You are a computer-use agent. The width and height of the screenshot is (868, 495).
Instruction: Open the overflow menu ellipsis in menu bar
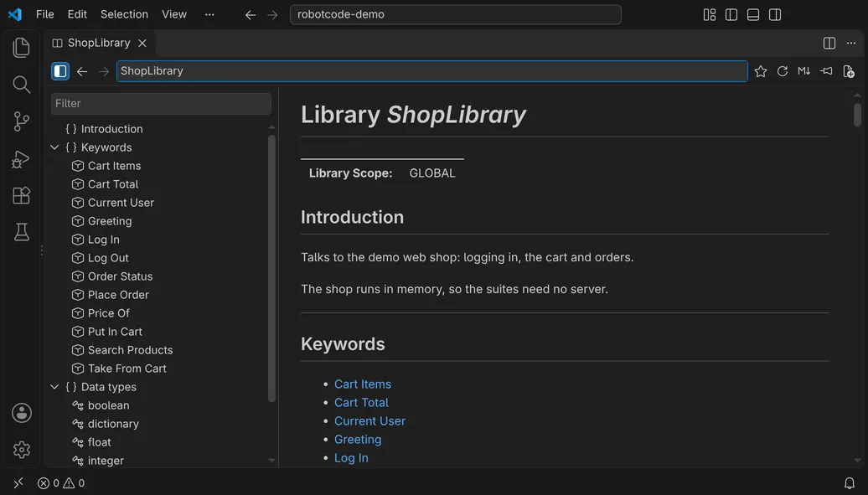pos(209,14)
